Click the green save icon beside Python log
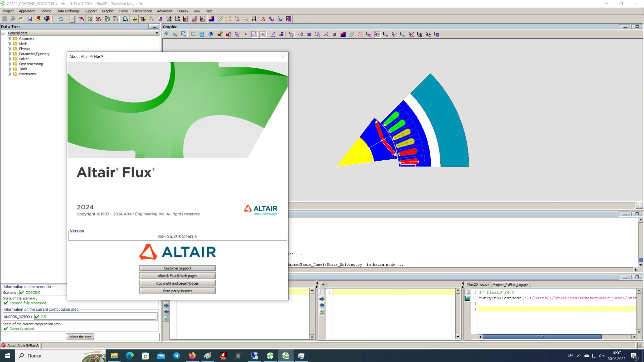The image size is (644, 362). (467, 299)
